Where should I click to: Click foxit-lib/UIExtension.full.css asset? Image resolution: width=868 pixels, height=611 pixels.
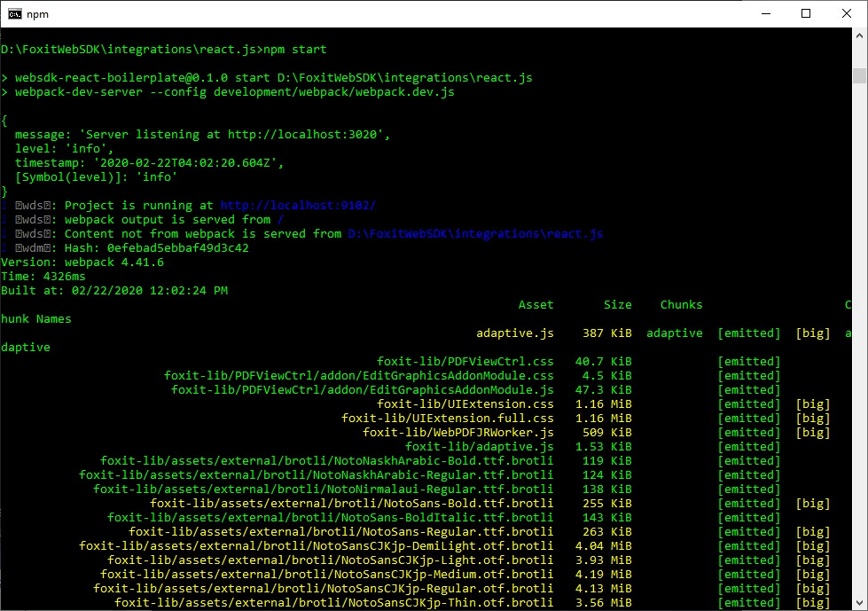(447, 419)
